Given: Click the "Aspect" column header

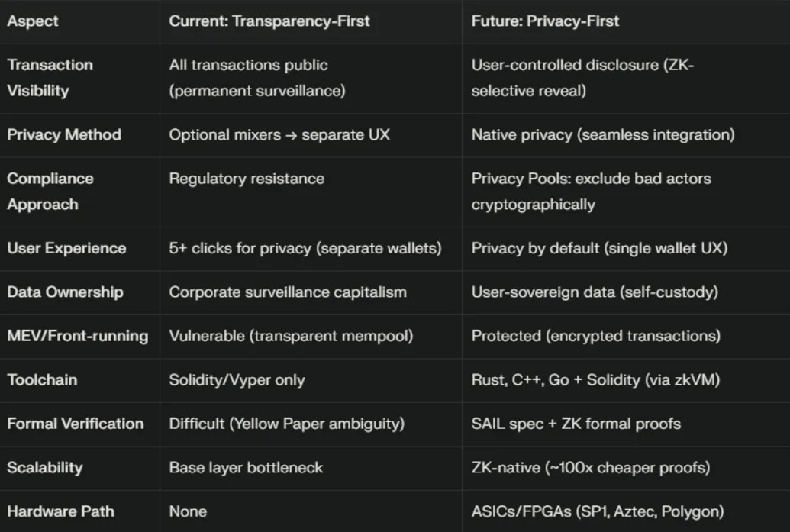Looking at the screenshot, I should coord(34,21).
